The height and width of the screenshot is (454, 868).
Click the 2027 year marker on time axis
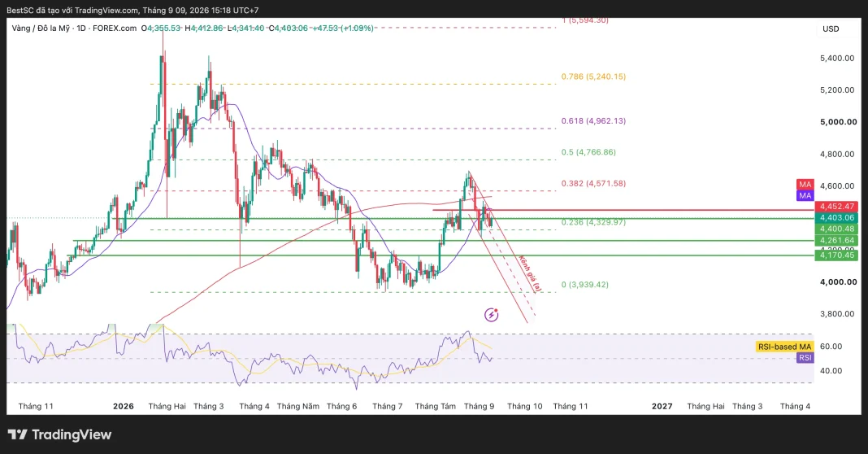click(x=662, y=406)
